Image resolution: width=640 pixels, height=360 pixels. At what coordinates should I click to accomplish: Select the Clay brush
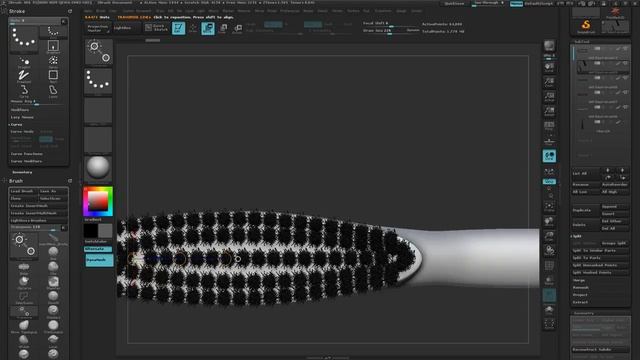53,267
